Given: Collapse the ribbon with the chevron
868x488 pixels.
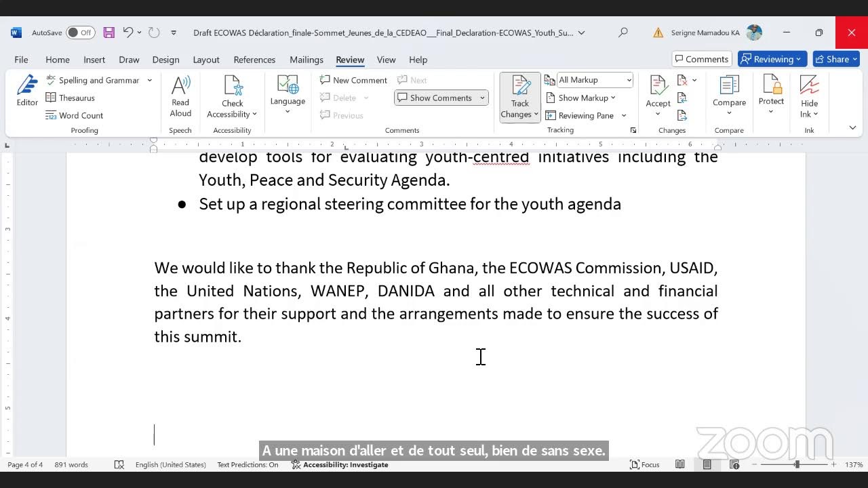Looking at the screenshot, I should tap(852, 127).
